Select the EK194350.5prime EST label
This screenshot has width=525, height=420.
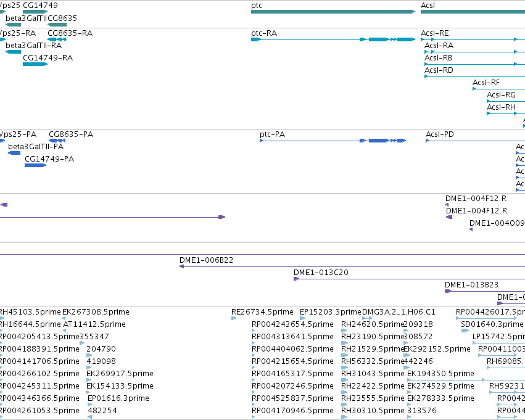pos(440,374)
